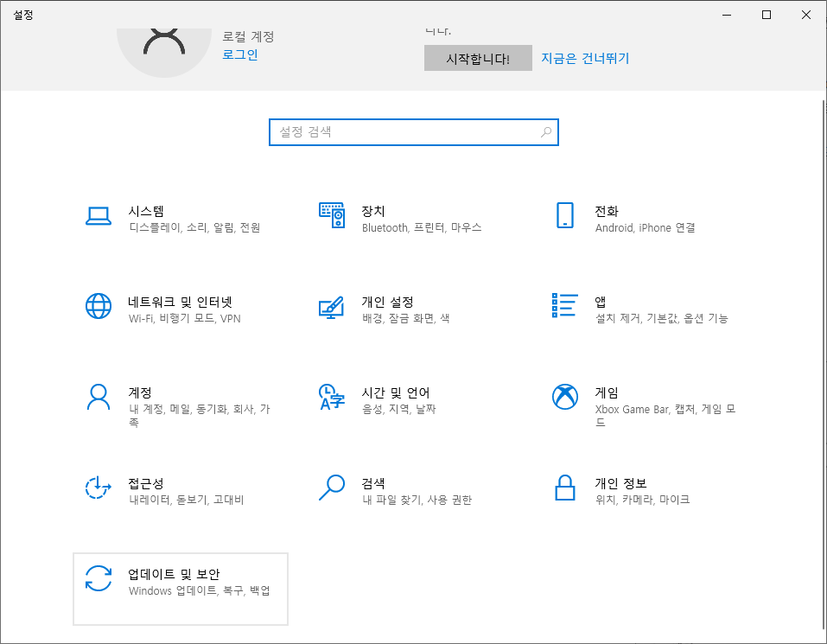Screen dimensions: 827x644
Task: Click the 로컬 계정 label
Action: point(248,36)
